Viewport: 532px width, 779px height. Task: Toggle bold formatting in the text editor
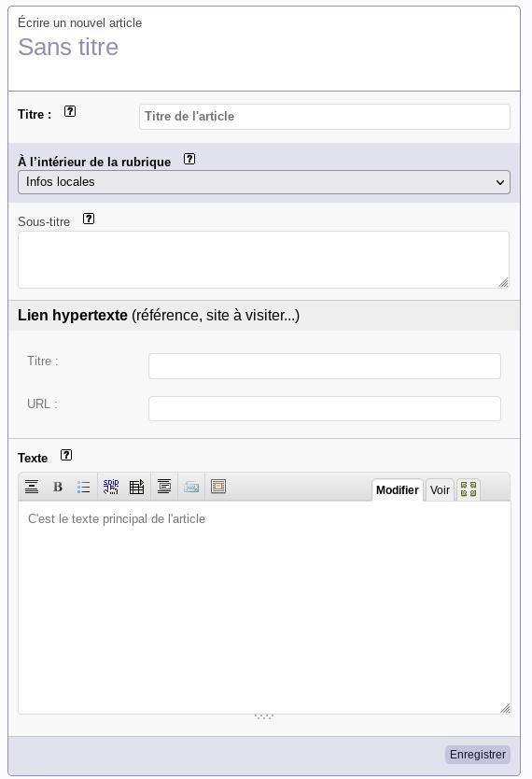(x=58, y=487)
